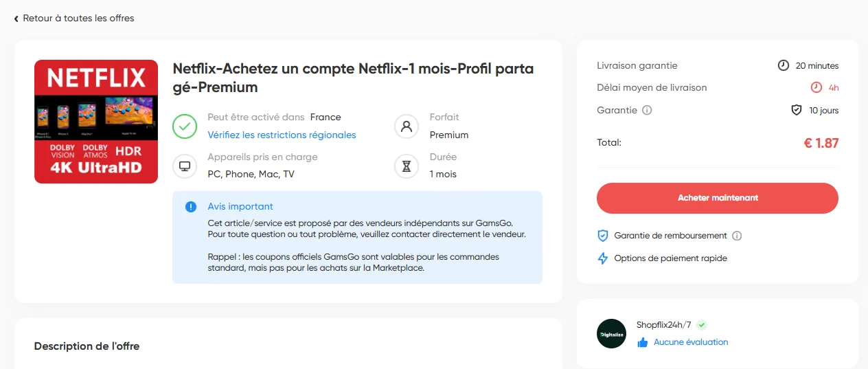Click the Acheter maintenant button

[718, 198]
